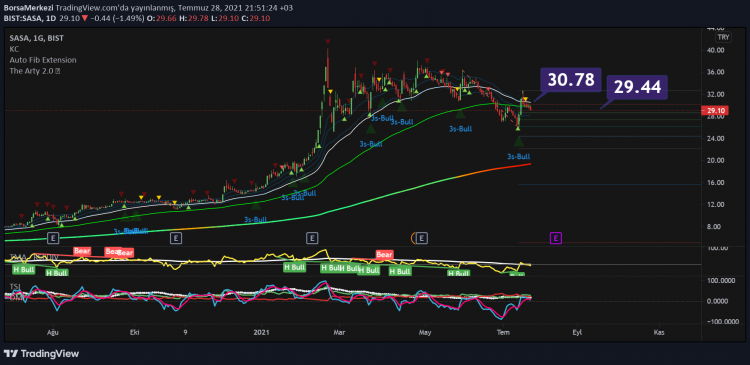Select The Arty 2.0 indicator legend
The image size is (750, 365).
(x=32, y=71)
